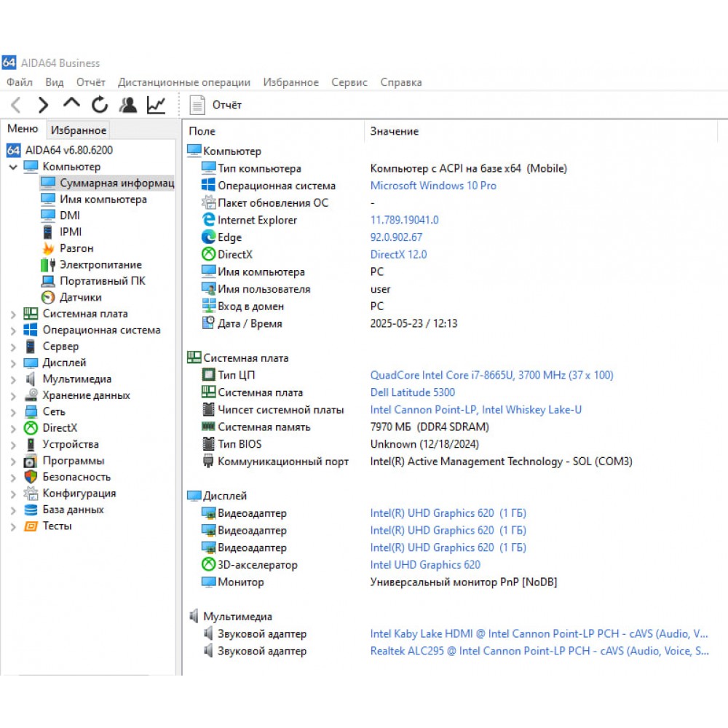Open the Портативный ПК laptop icon item

[x=48, y=281]
